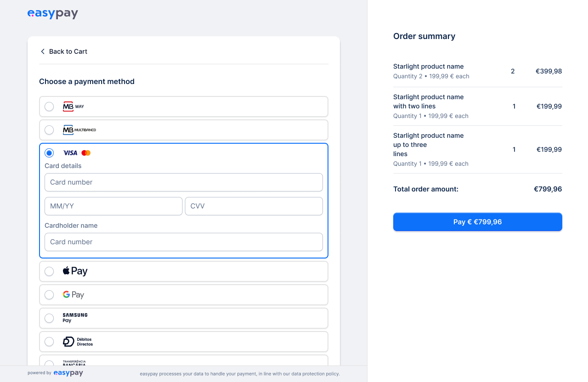Go back via the Back to Cart chevron
Screen dimensions: 588x382
(x=43, y=51)
